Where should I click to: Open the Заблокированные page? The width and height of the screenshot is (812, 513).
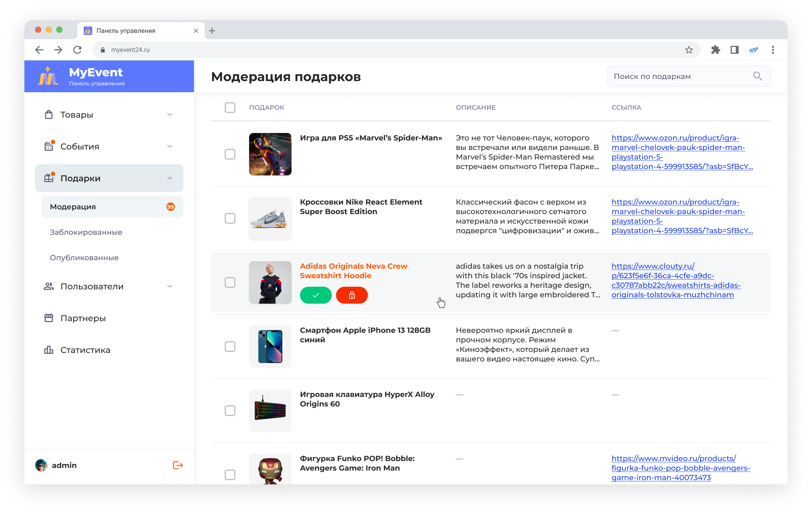[86, 232]
